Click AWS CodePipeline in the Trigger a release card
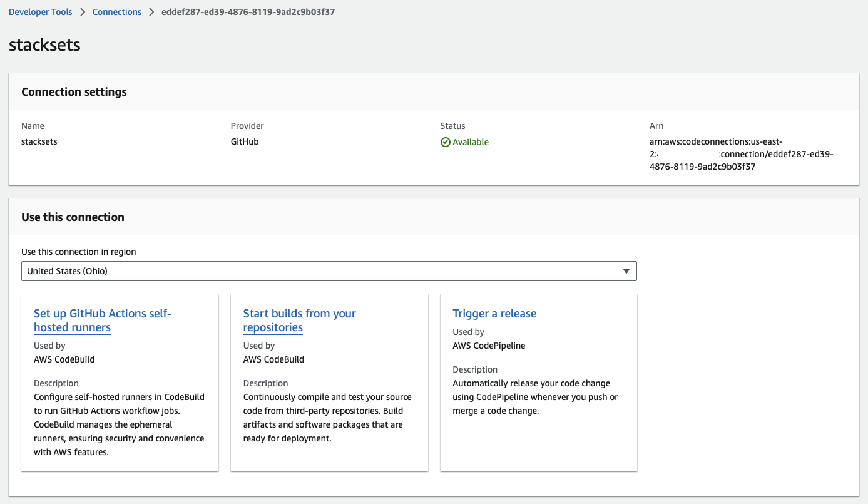Image resolution: width=868 pixels, height=504 pixels. [489, 346]
